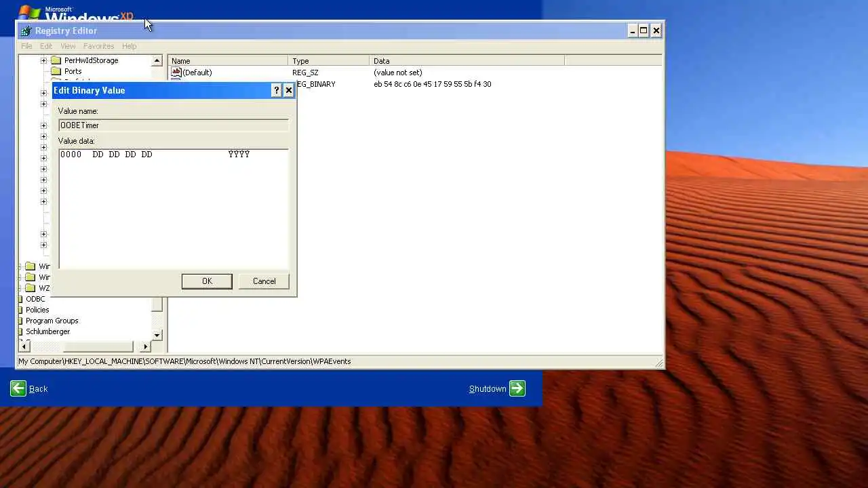Click the Type column header
Screen dimensions: 868x488
[x=329, y=61]
